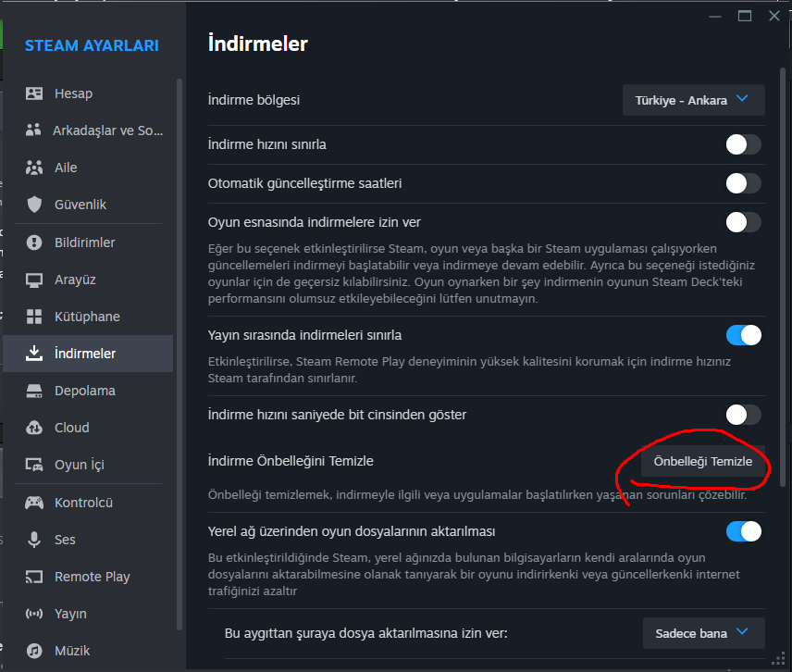Screen dimensions: 792x672
Task: Click the sidebar vertical scrollbar
Action: pos(179,354)
